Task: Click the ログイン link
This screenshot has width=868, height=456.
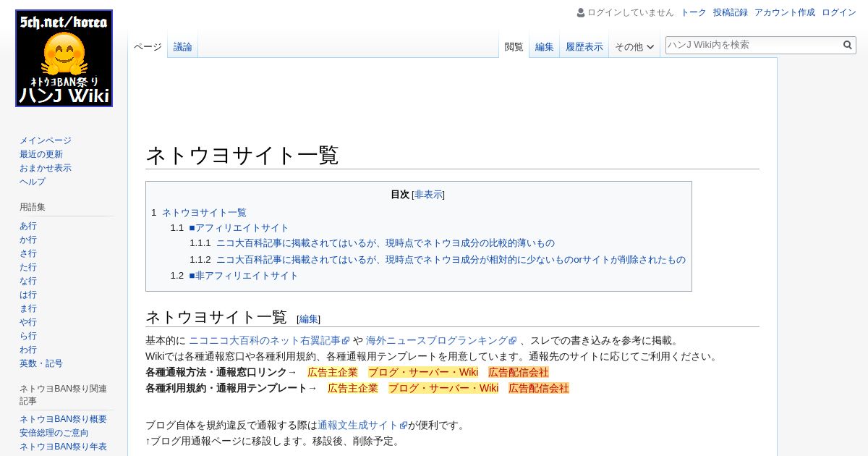Action: (839, 12)
